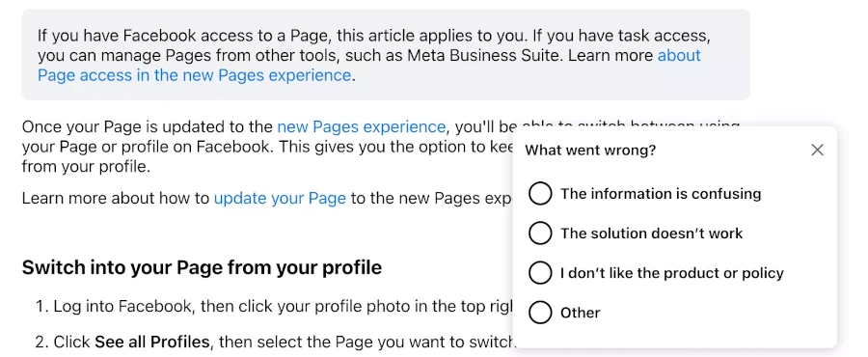Open the "new Pages experience" link in paragraph
Image resolution: width=868 pixels, height=357 pixels.
361,126
